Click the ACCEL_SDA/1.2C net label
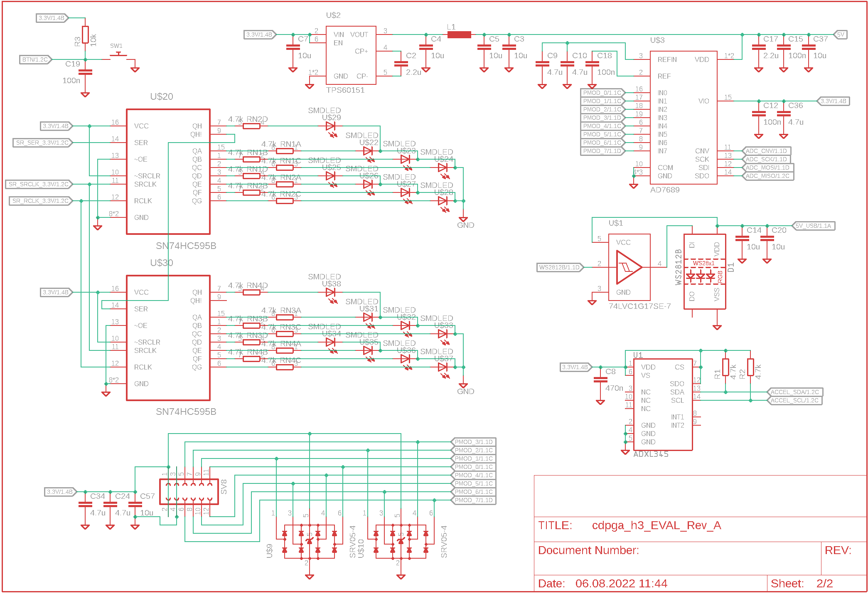This screenshot has width=868, height=594. point(795,392)
